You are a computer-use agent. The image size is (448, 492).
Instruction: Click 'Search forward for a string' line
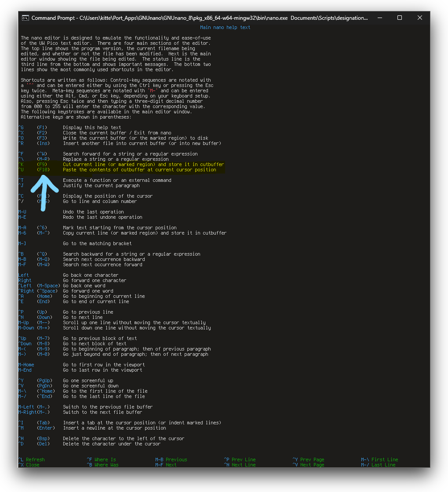(x=130, y=154)
